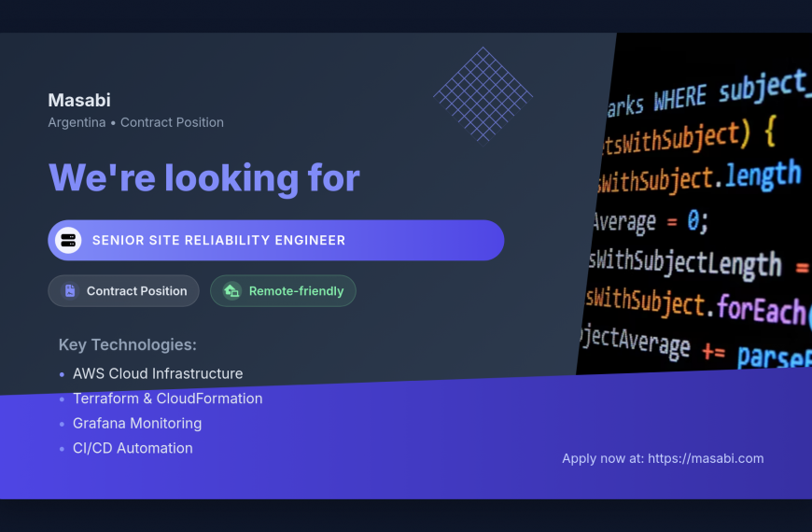Image resolution: width=812 pixels, height=532 pixels.
Task: Select the Grafana Monitoring list item
Action: click(x=137, y=423)
